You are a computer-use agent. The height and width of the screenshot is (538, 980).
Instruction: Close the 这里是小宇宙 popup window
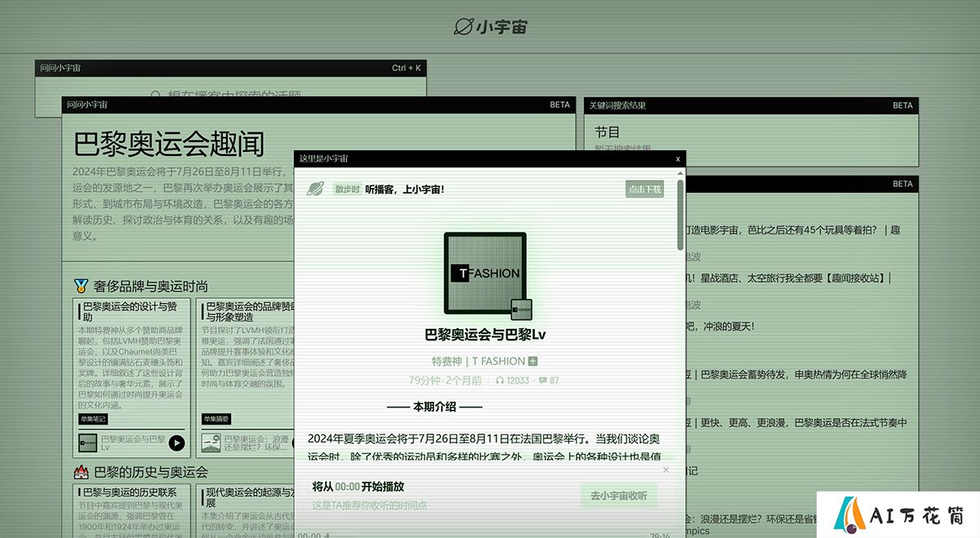pos(678,159)
